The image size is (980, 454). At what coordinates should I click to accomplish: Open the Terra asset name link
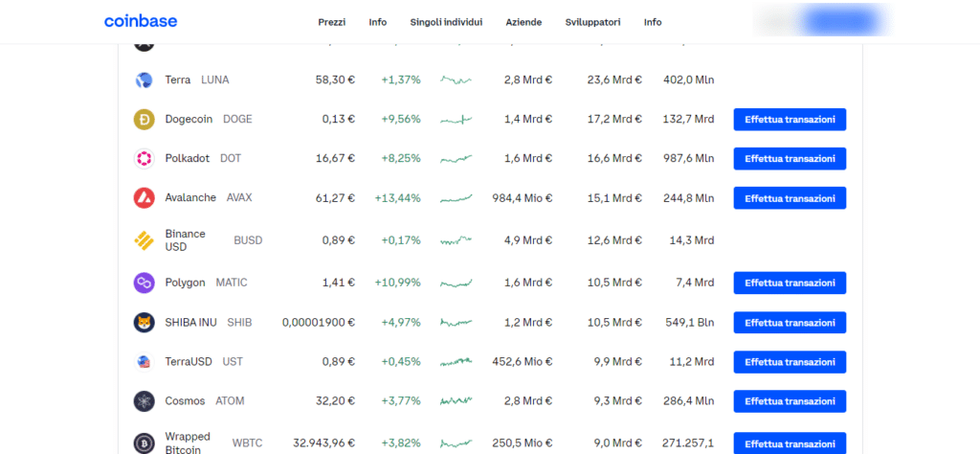[178, 80]
